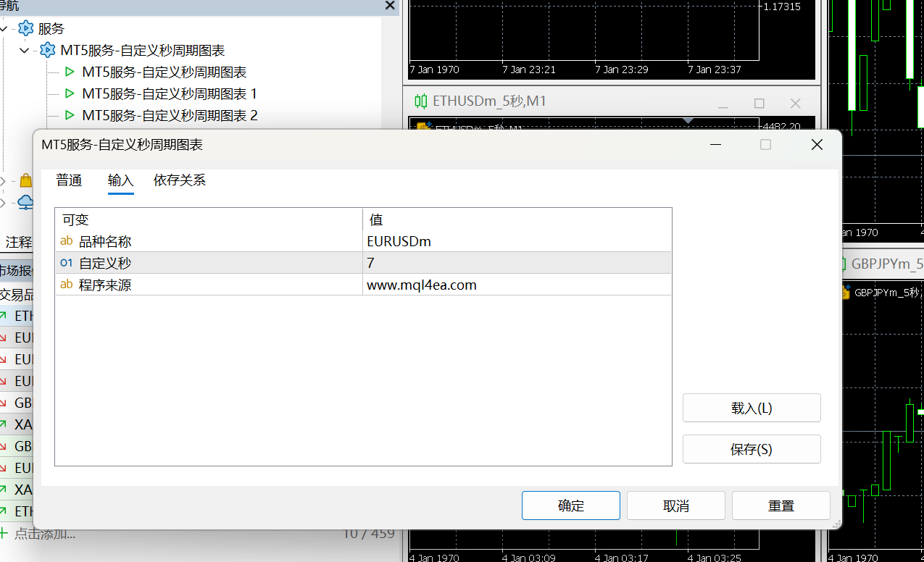Click the gear icon beside MT5服务-自定义秒周期图表 parent node
The height and width of the screenshot is (562, 924).
[x=48, y=51]
